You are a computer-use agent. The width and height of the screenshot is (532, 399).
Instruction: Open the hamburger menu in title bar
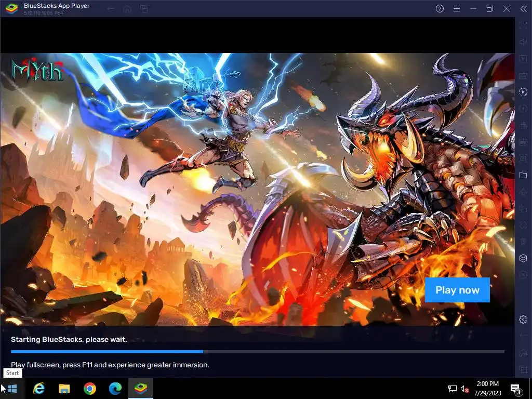tap(457, 9)
